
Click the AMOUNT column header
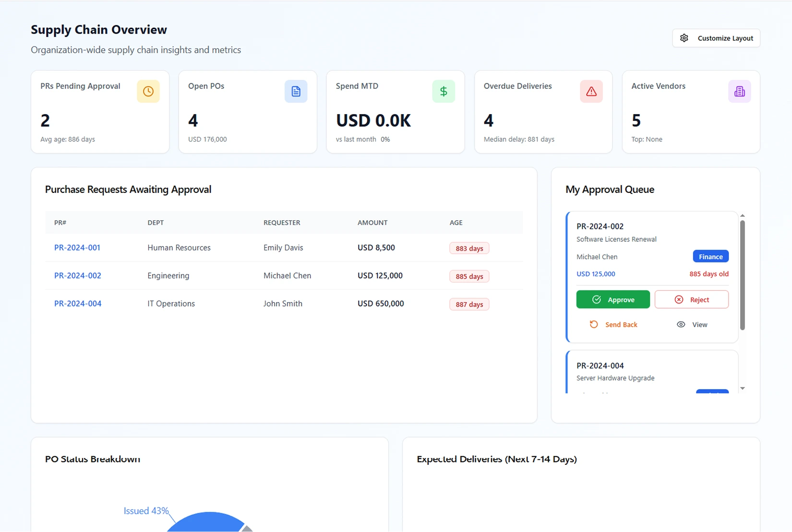372,223
